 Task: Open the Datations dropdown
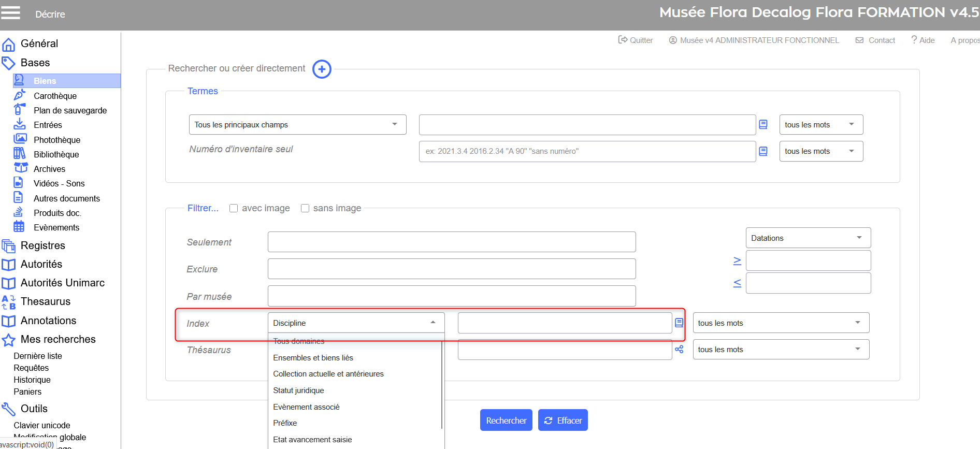pyautogui.click(x=808, y=238)
